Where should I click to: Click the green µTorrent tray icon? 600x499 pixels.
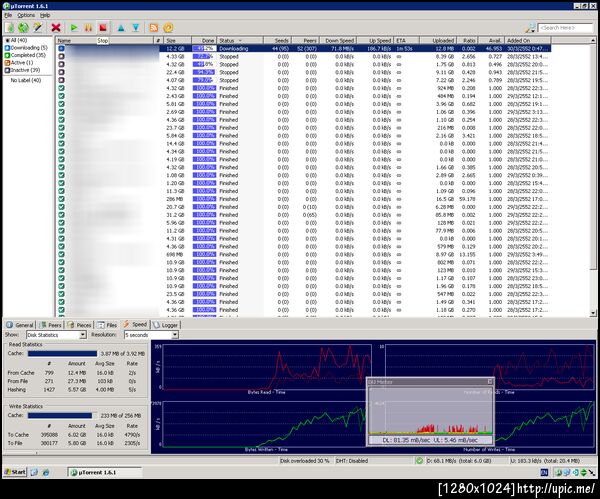point(559,473)
